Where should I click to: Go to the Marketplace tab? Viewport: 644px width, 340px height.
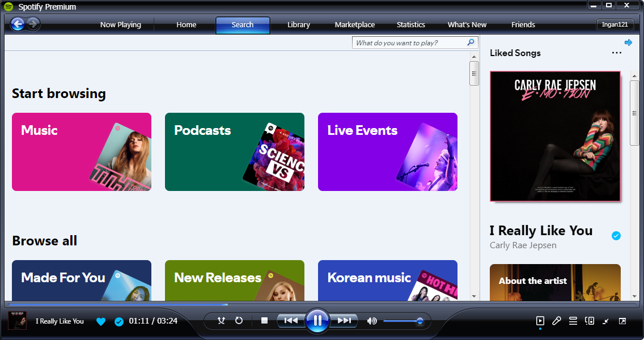pyautogui.click(x=355, y=24)
